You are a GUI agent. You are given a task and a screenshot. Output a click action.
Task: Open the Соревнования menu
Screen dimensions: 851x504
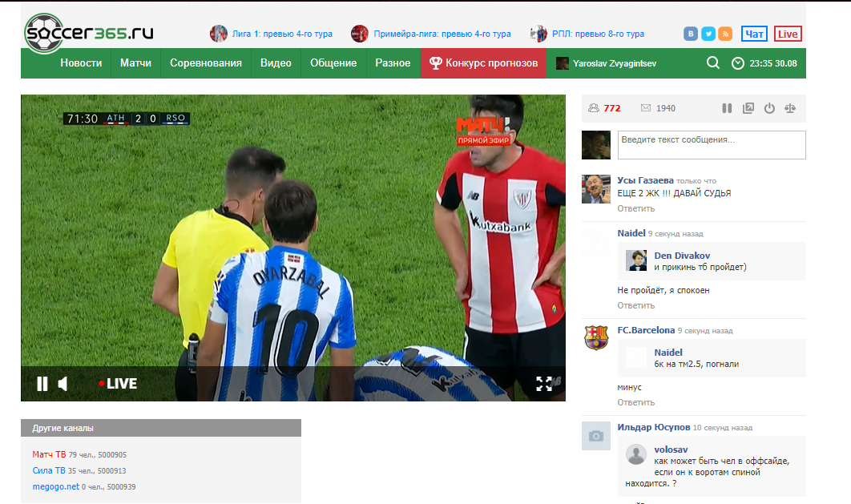(205, 63)
